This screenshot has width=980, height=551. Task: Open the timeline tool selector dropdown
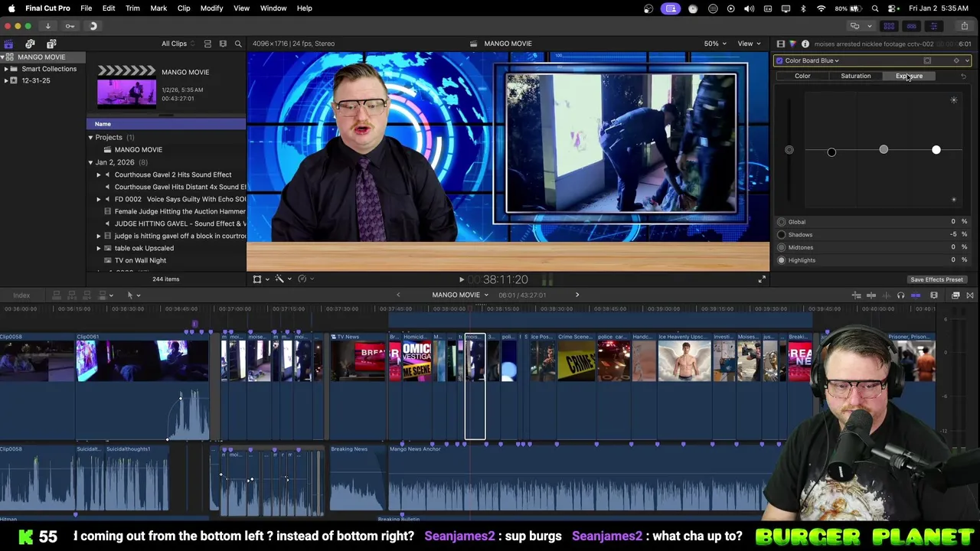pyautogui.click(x=132, y=295)
